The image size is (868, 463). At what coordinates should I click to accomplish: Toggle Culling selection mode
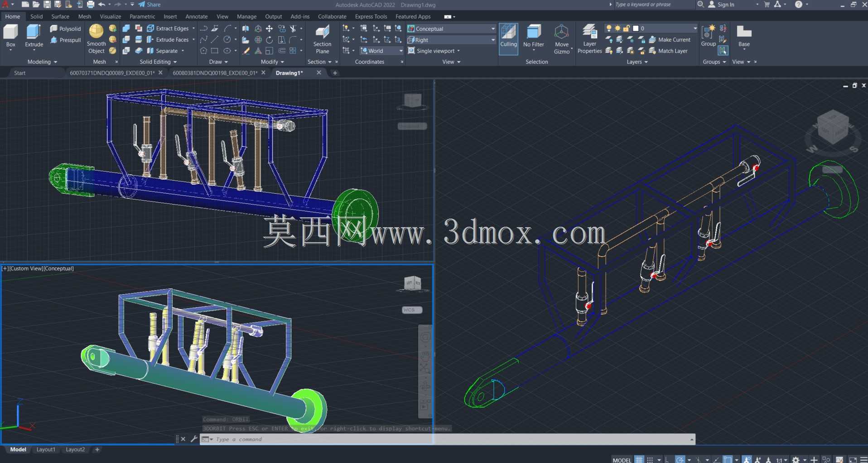(x=508, y=39)
